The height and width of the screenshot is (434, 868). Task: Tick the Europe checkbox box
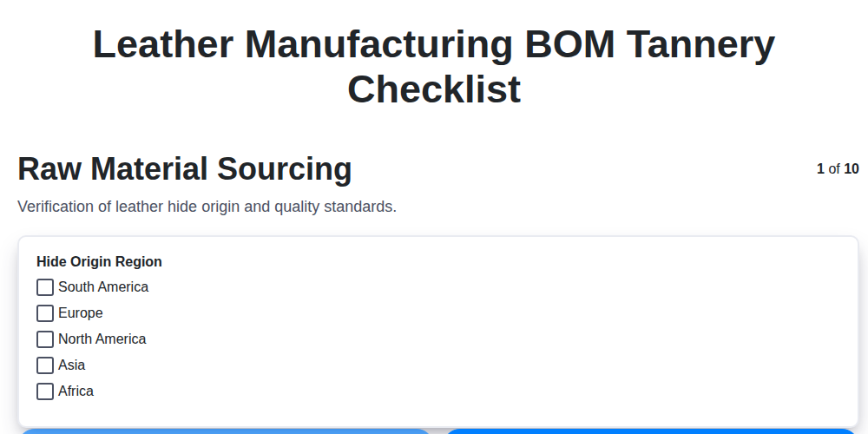45,313
